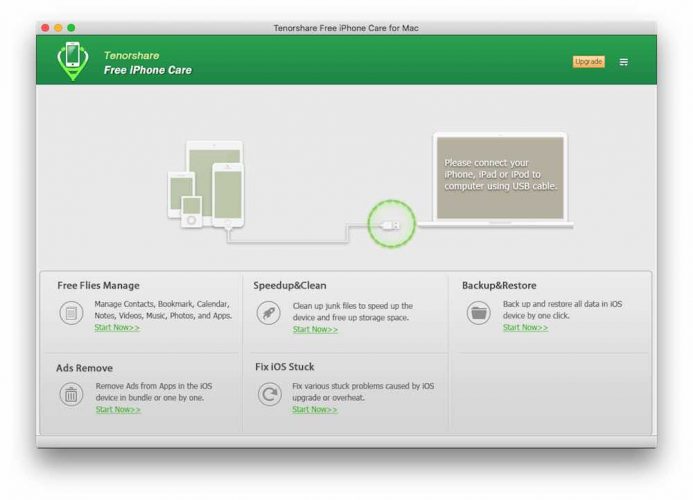
Task: Click the Ads Remove trash icon
Action: point(71,394)
